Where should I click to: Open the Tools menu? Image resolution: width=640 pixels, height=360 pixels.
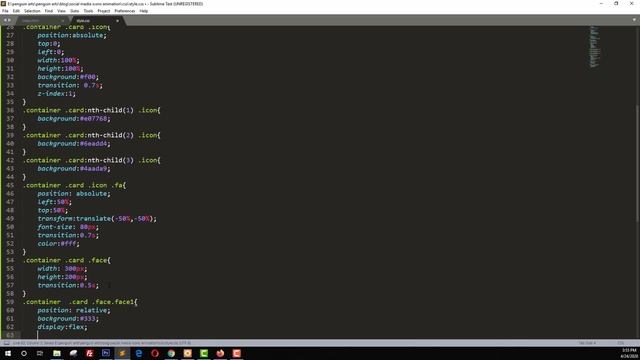point(88,11)
